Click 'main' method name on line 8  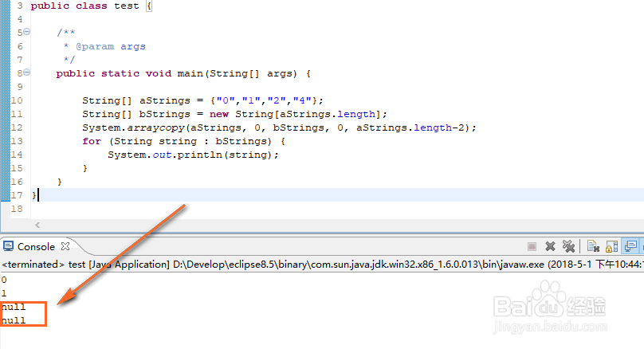190,73
